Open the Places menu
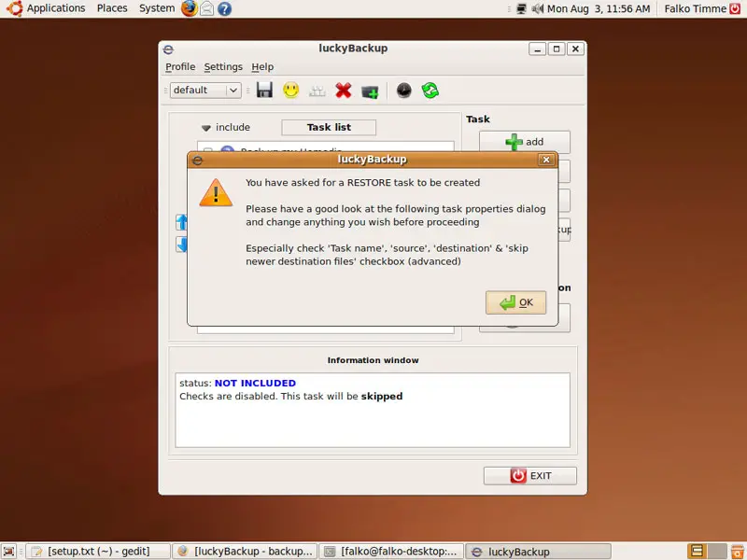This screenshot has height=560, width=747. point(112,8)
